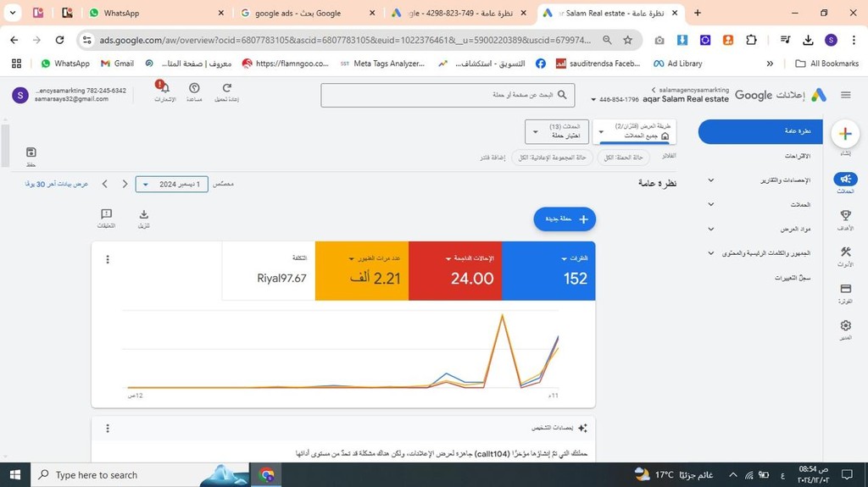Bookmark this page with the star icon
Screen dimensions: 868x487
(627, 40)
